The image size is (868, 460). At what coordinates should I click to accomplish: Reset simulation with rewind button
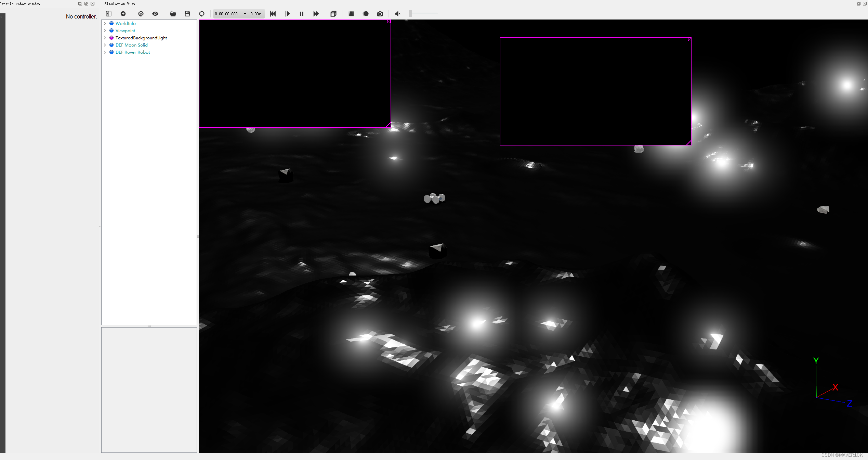tap(273, 14)
